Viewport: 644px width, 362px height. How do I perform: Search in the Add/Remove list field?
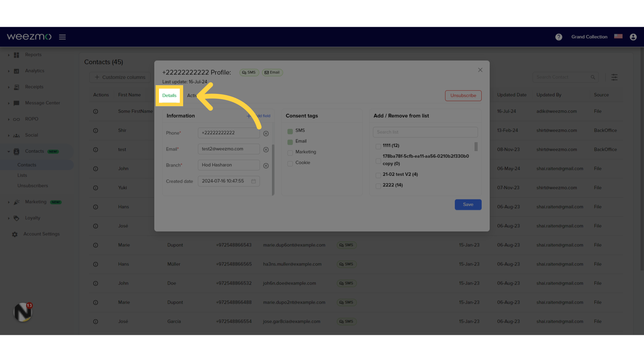coord(426,132)
